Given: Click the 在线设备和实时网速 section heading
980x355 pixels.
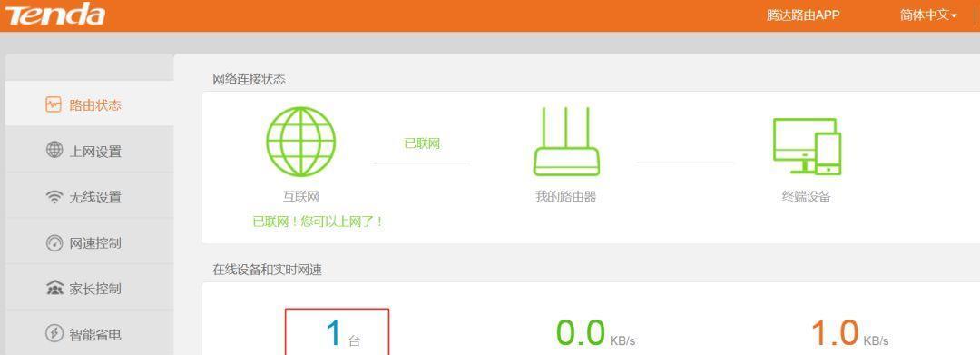Looking at the screenshot, I should (x=267, y=270).
